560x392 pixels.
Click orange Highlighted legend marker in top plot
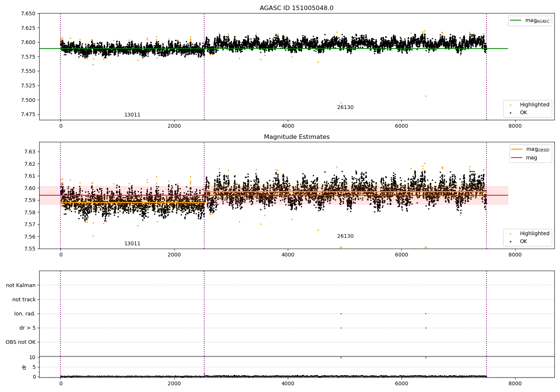click(x=510, y=105)
